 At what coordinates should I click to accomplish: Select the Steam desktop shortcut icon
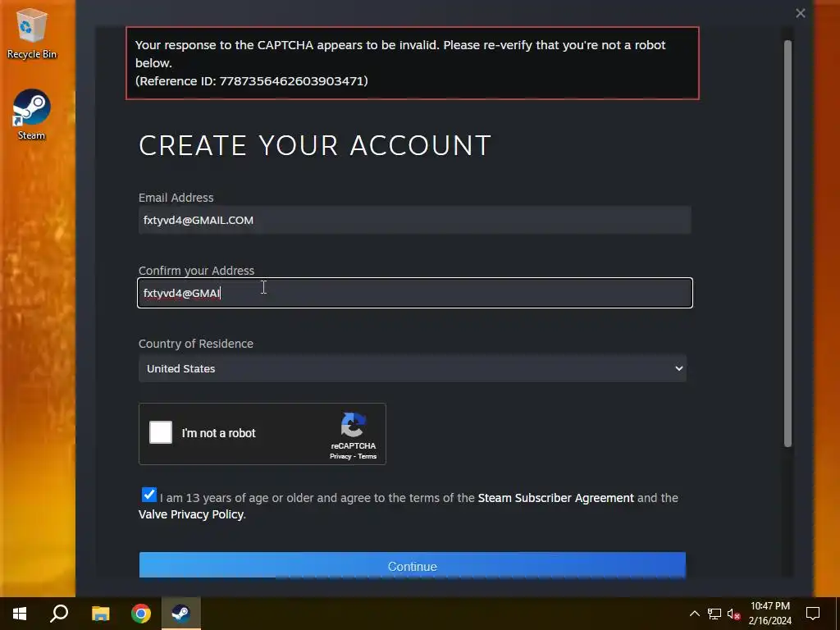coord(32,115)
